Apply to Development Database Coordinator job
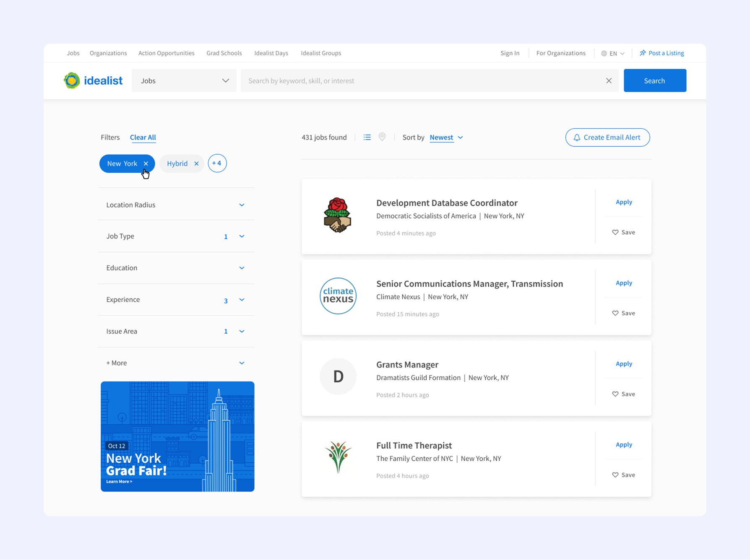 tap(624, 202)
